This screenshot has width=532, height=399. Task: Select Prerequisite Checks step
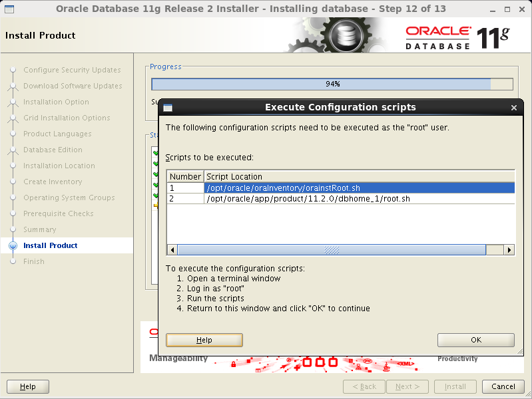[x=59, y=213]
